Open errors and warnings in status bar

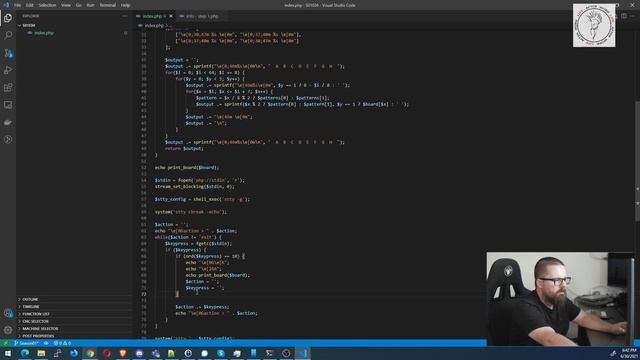[62, 343]
